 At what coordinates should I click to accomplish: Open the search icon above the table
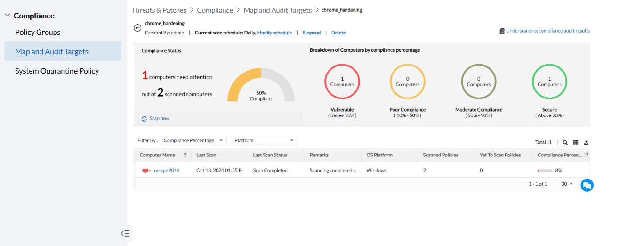(565, 142)
